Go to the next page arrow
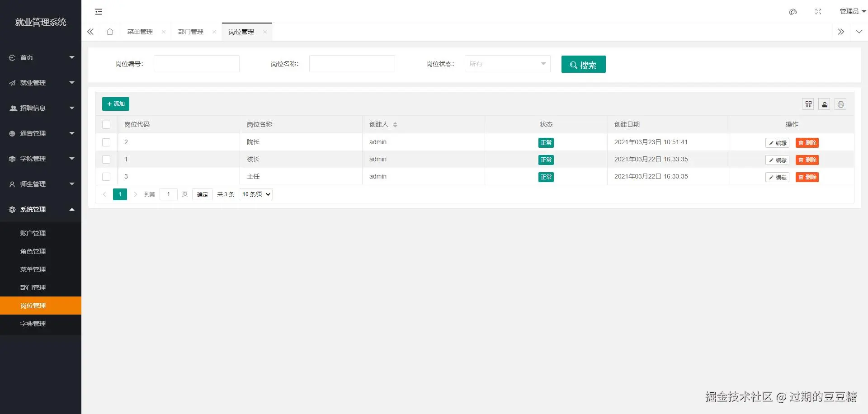Image resolution: width=868 pixels, height=414 pixels. [135, 194]
